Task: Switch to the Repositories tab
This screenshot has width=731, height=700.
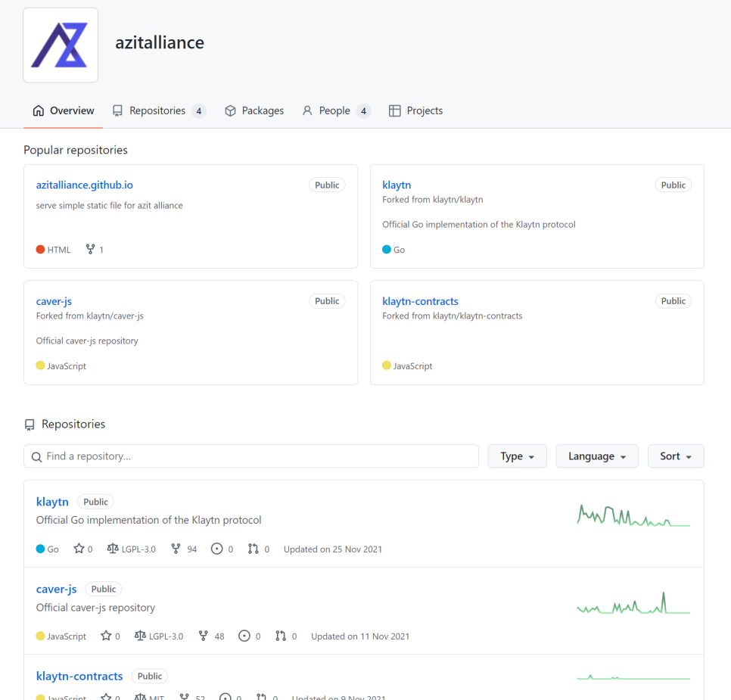Action: point(158,111)
